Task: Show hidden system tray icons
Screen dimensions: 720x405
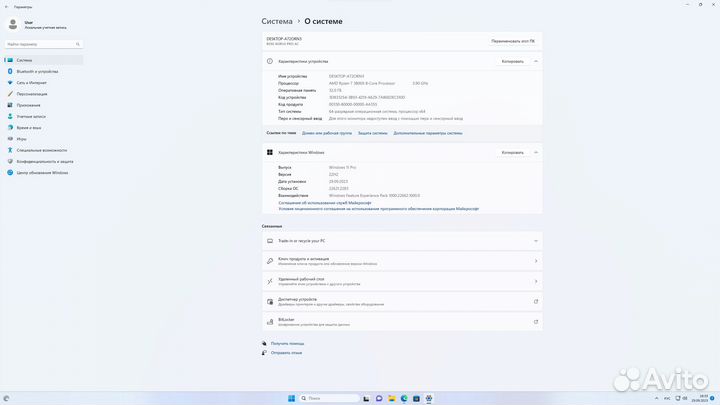Action: (x=656, y=399)
